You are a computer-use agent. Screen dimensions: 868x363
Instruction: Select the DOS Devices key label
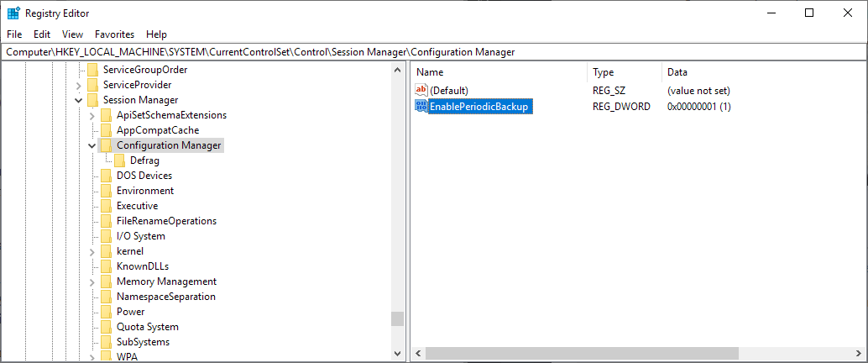pos(144,176)
